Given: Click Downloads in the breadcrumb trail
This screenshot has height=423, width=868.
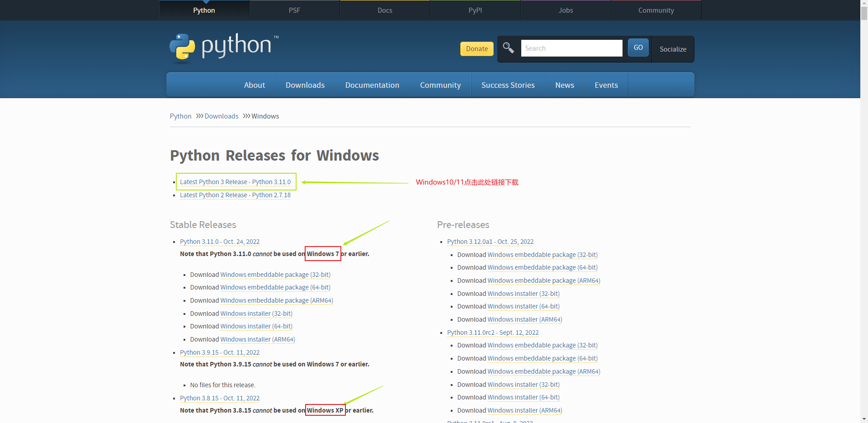Looking at the screenshot, I should pyautogui.click(x=221, y=116).
